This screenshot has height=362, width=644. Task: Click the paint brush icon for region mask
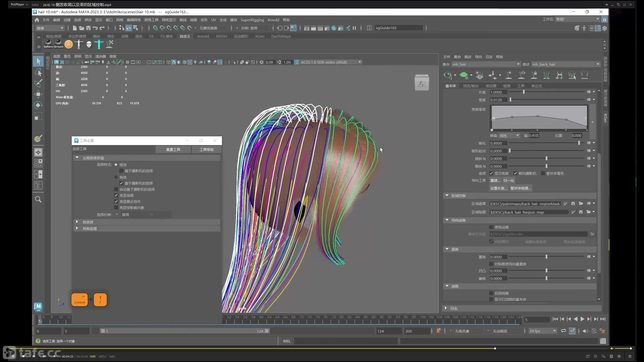[x=565, y=204]
